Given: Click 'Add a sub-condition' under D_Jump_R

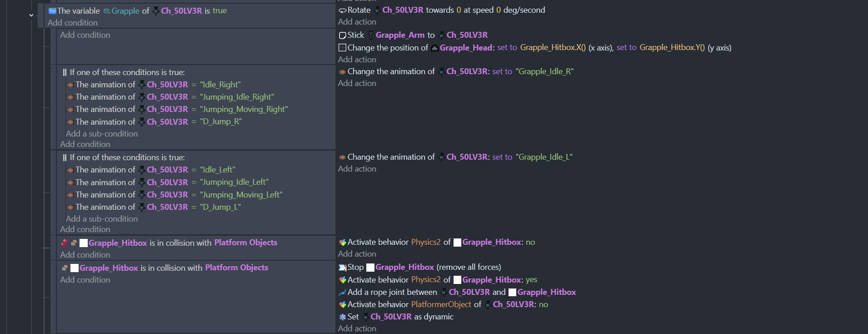Looking at the screenshot, I should [x=102, y=134].
